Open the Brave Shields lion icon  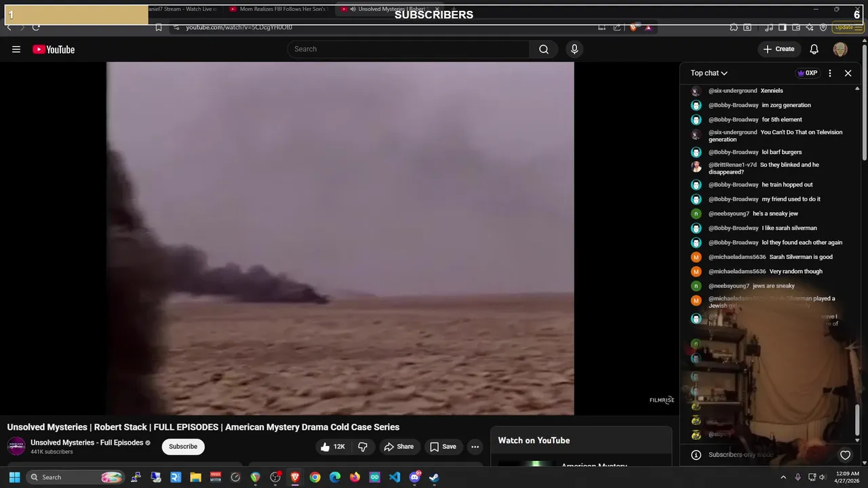click(633, 28)
